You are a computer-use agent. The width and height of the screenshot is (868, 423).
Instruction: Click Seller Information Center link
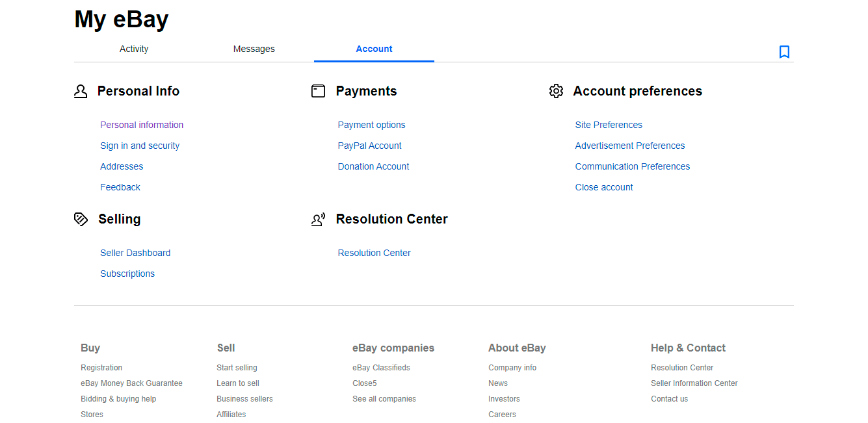pyautogui.click(x=694, y=383)
